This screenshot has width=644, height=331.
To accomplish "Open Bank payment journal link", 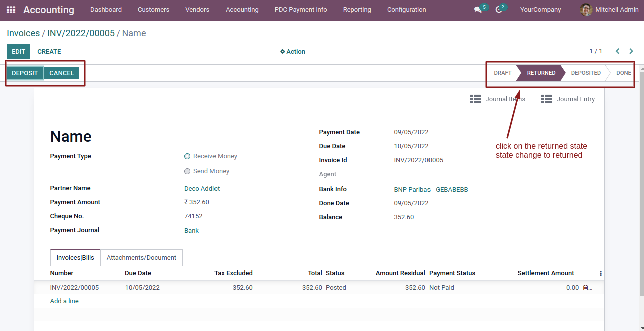I will [191, 231].
